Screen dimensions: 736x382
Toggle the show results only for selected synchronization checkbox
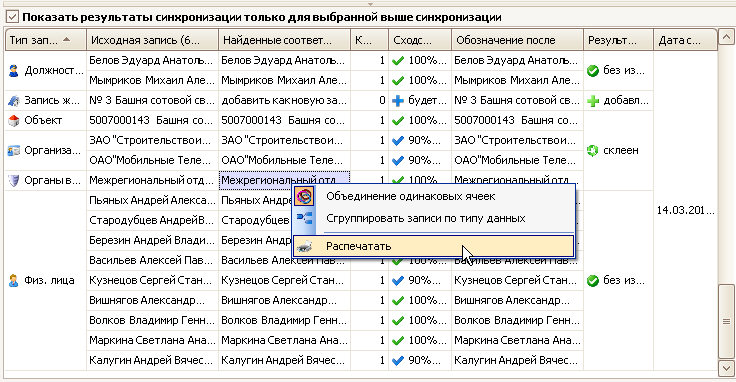[x=12, y=17]
